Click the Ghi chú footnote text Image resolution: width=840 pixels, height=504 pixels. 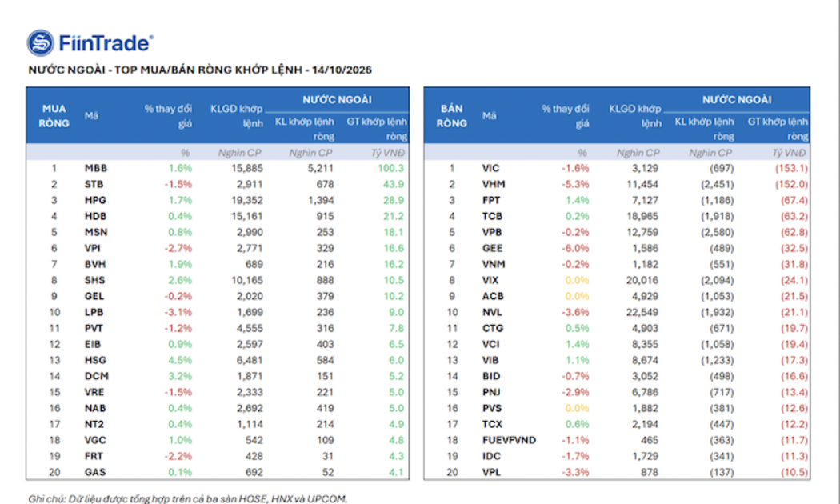[188, 499]
